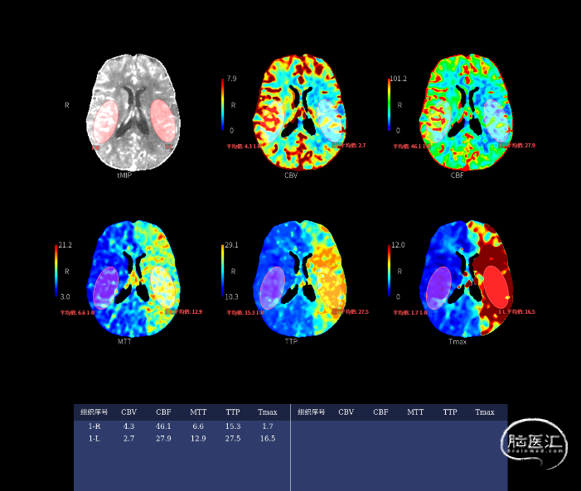Click the brain medical watermark logo
Image resolution: width=581 pixels, height=491 pixels.
(534, 442)
